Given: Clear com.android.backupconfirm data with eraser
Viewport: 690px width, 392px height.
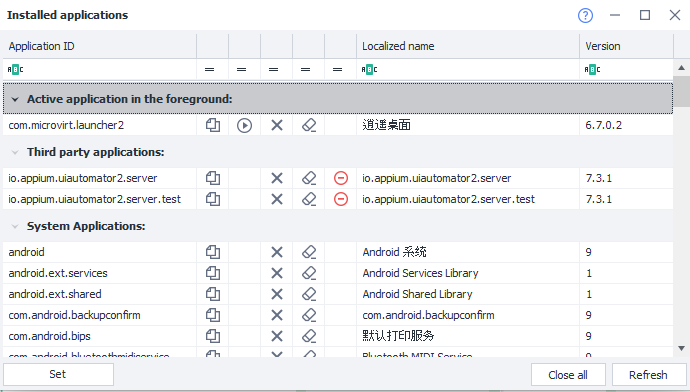Looking at the screenshot, I should (309, 315).
